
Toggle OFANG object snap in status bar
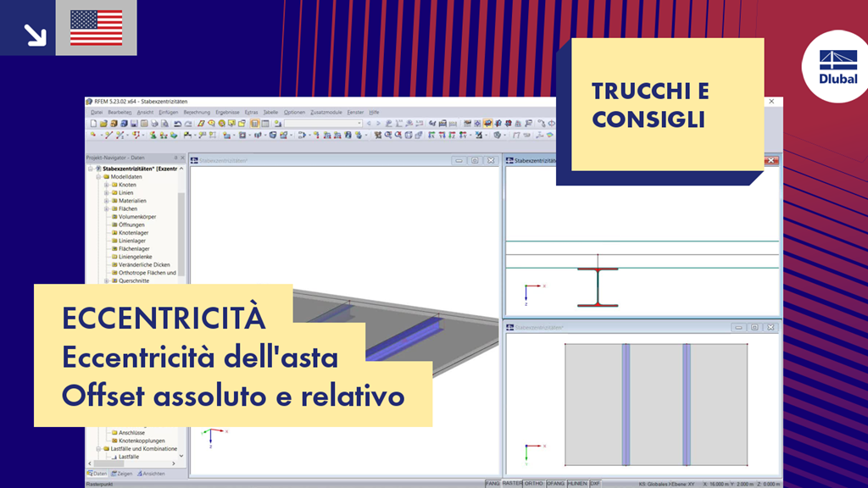coord(556,484)
